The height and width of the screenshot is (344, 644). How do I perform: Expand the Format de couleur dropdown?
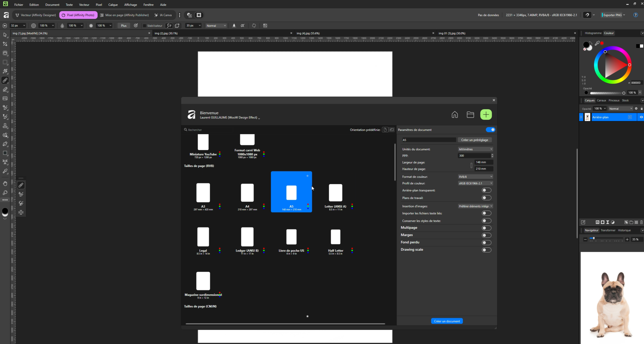click(x=475, y=177)
